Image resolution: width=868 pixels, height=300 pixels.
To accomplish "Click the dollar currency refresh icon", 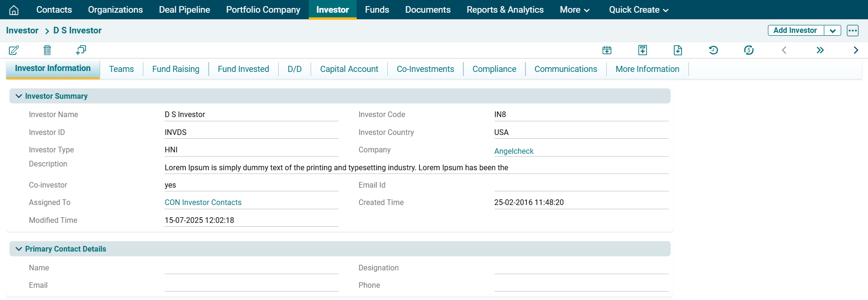I will [x=749, y=50].
